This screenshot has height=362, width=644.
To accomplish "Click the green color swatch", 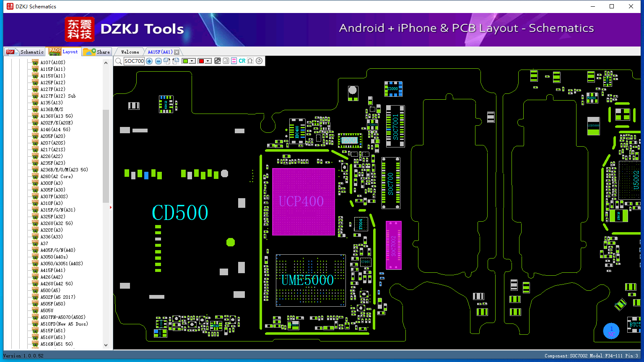I will click(185, 61).
